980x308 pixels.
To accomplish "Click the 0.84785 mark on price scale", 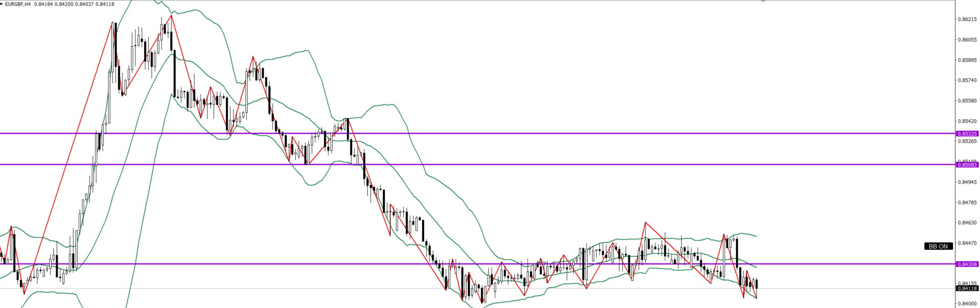I will click(966, 203).
